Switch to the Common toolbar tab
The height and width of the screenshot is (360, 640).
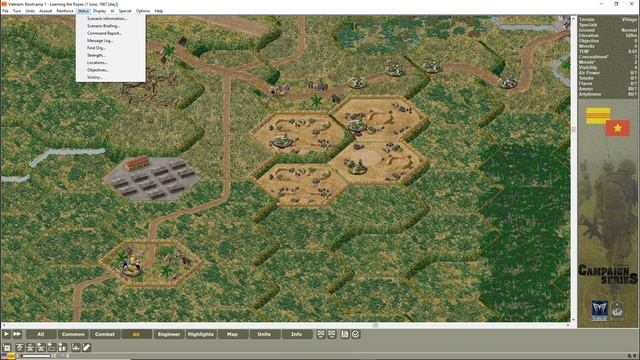click(x=73, y=334)
